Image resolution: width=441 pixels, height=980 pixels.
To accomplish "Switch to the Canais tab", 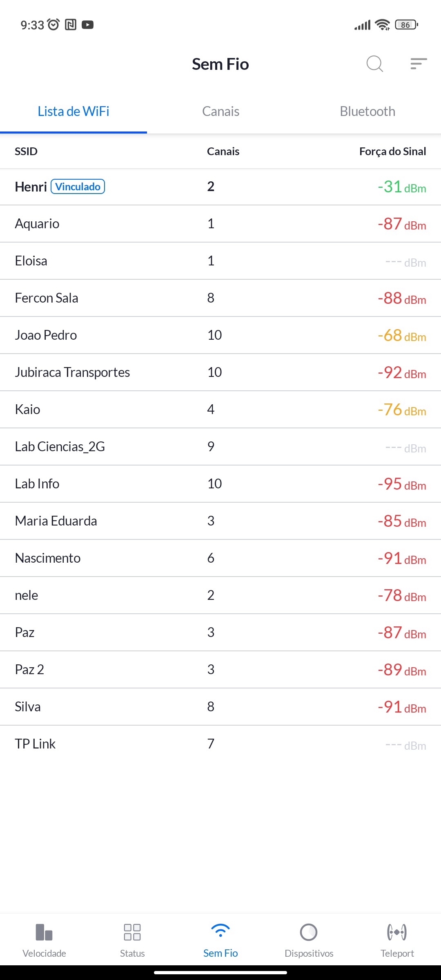I will [x=220, y=111].
